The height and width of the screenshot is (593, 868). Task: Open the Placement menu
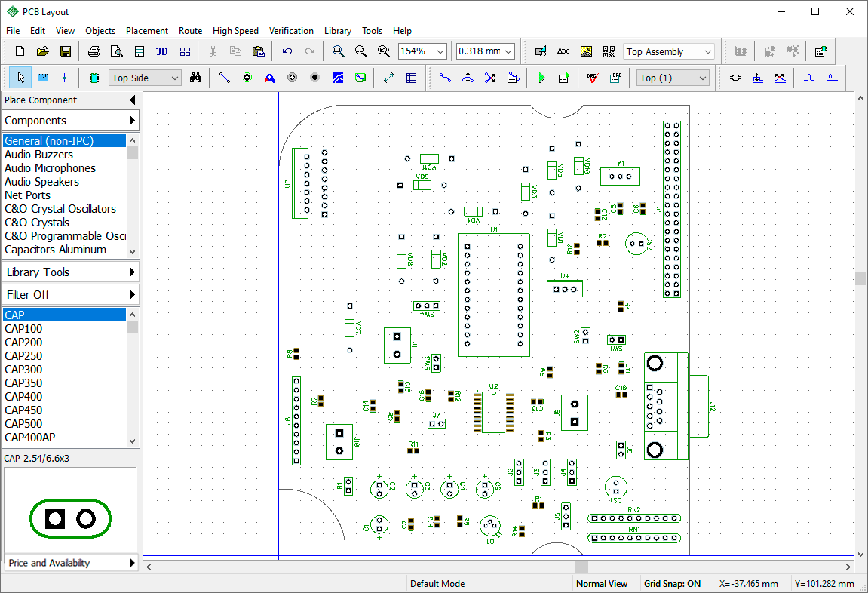pyautogui.click(x=147, y=31)
